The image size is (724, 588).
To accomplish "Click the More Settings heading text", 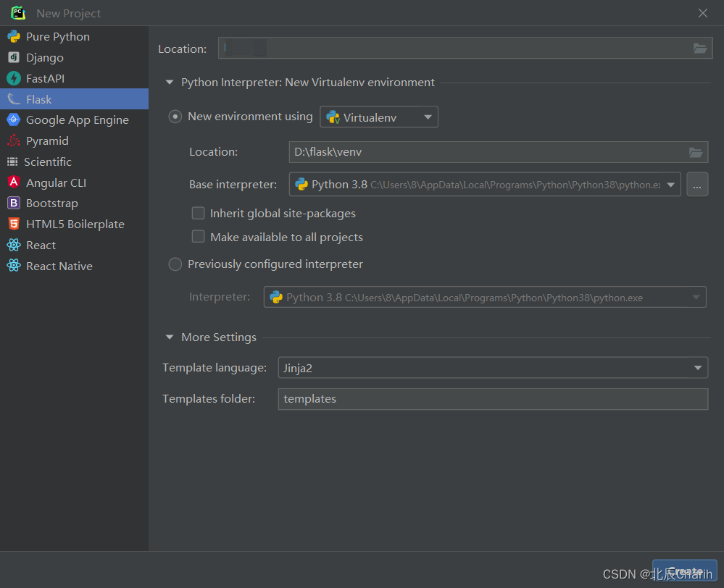I will click(x=218, y=337).
